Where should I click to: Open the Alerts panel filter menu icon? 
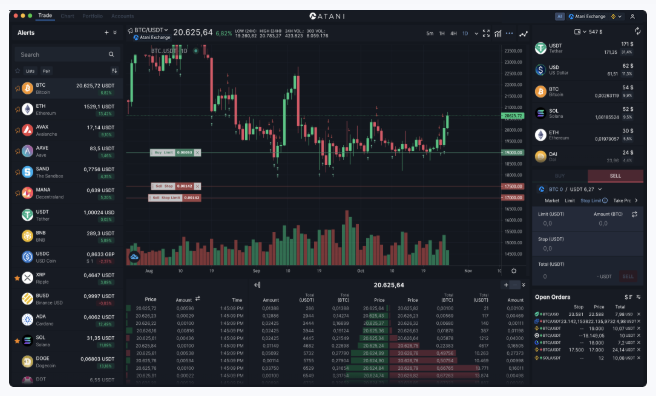pos(115,33)
